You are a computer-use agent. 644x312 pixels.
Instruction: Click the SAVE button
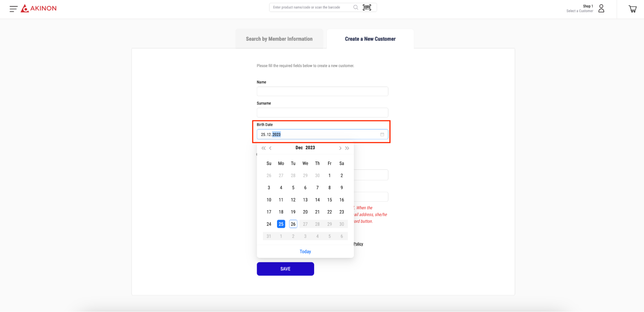285,269
